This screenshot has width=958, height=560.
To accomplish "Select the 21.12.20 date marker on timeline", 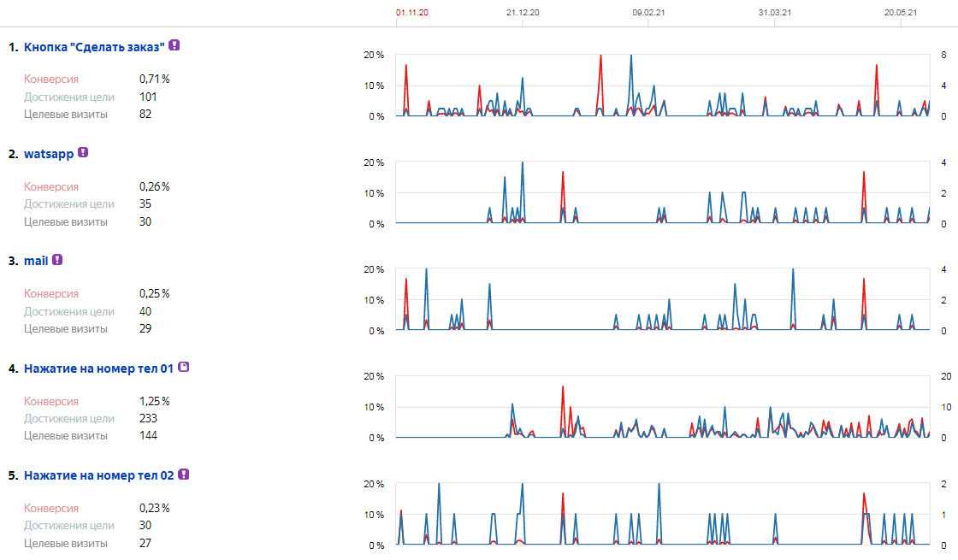I will click(x=523, y=12).
